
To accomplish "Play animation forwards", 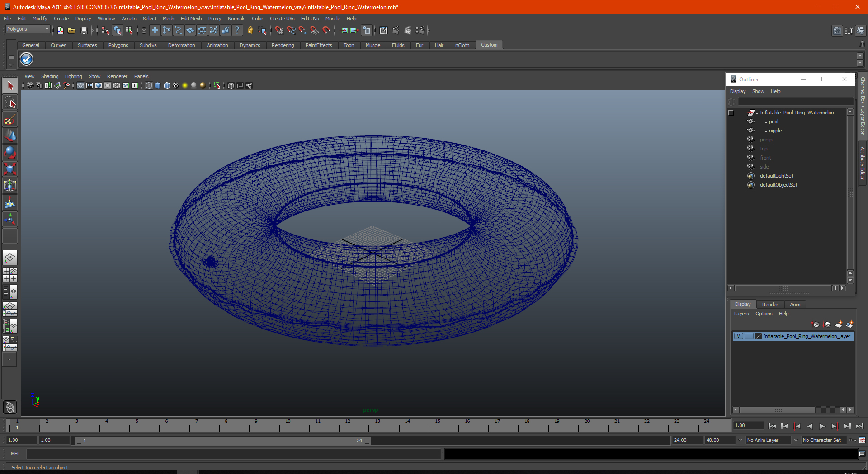I will click(x=822, y=426).
